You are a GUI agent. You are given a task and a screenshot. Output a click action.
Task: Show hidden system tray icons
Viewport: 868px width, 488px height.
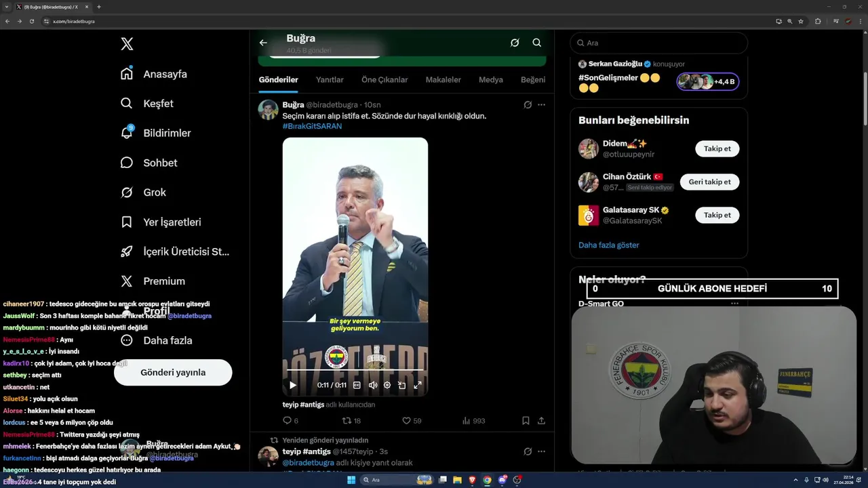click(x=796, y=480)
